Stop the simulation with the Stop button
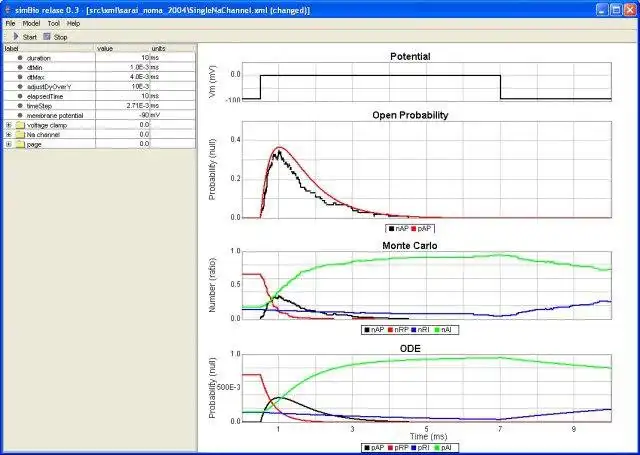This screenshot has width=640, height=455. click(56, 37)
